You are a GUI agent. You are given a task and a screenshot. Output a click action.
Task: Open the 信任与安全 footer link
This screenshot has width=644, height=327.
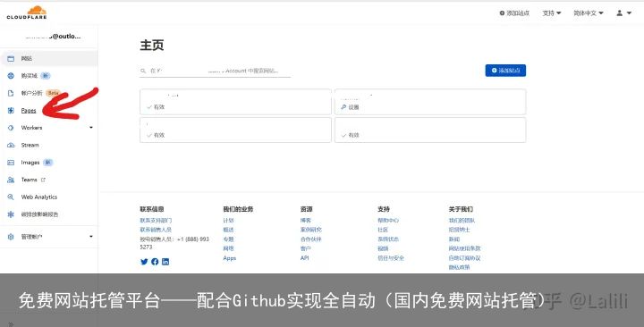pos(391,258)
